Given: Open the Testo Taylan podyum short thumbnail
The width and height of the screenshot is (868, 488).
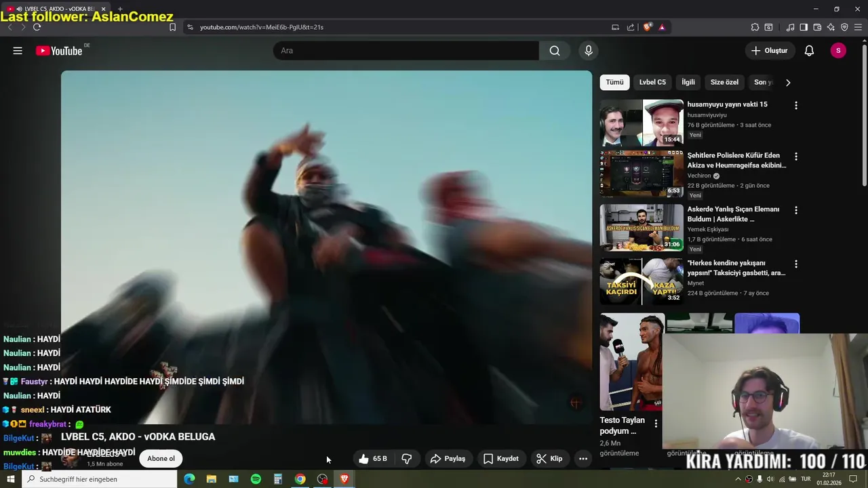Looking at the screenshot, I should 631,362.
